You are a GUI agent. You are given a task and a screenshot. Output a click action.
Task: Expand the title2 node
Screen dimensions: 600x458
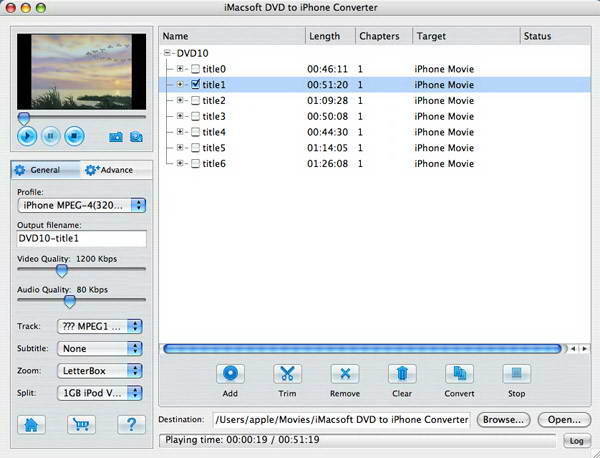[x=180, y=100]
